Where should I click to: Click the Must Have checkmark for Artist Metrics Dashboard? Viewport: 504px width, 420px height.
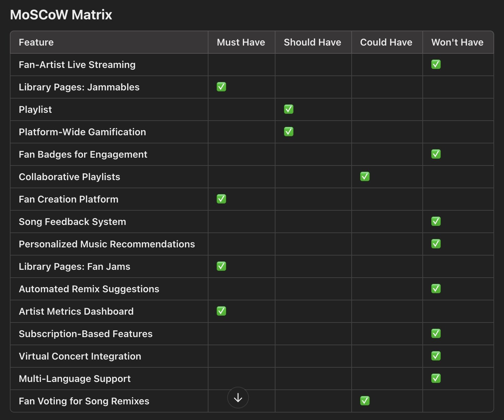(221, 311)
